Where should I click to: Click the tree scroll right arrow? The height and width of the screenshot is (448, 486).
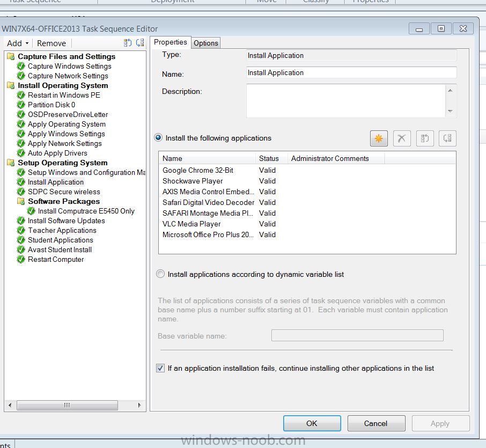click(139, 405)
